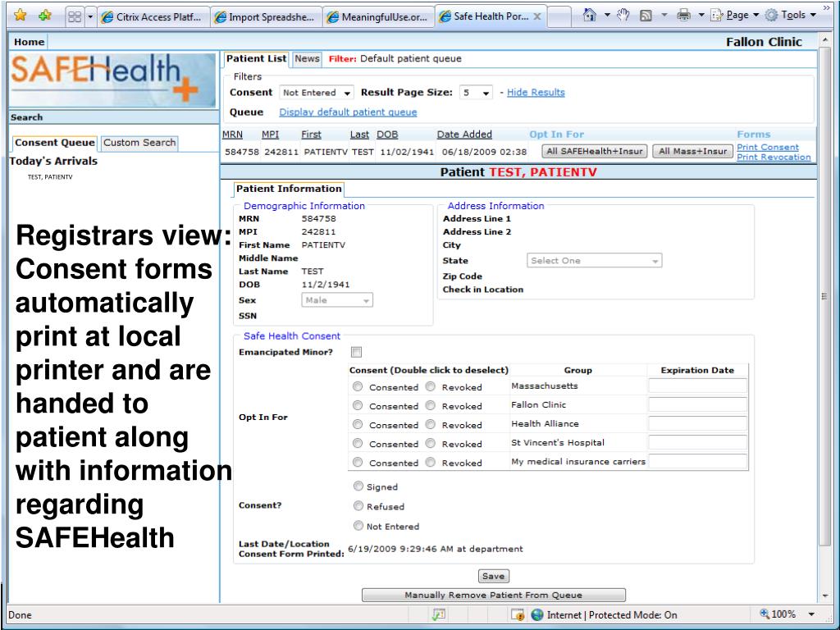Sort by the Last column header
The height and width of the screenshot is (630, 840).
pos(359,135)
